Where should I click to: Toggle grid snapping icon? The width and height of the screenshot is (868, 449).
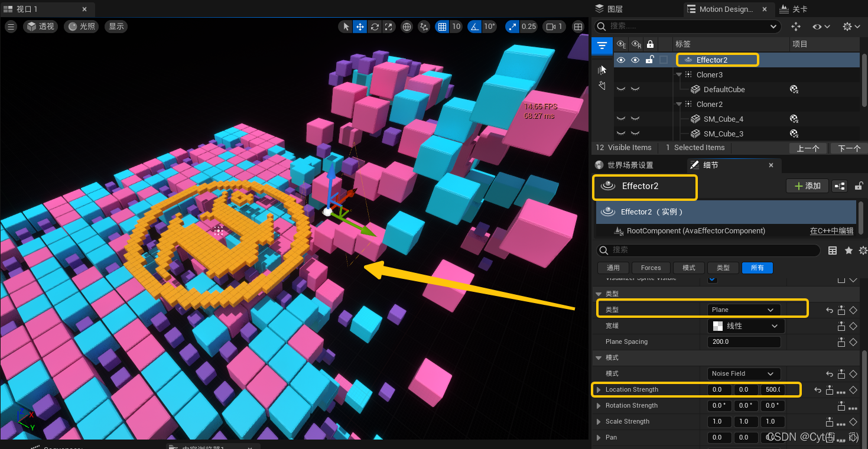(442, 27)
